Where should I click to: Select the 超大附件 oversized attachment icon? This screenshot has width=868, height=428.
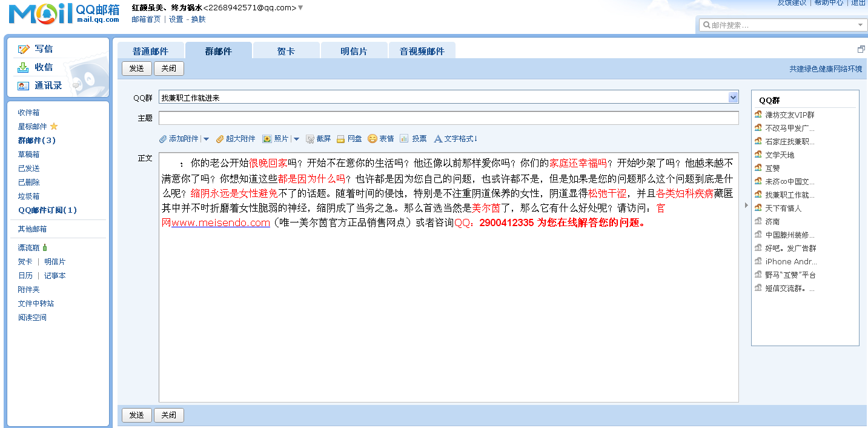220,138
